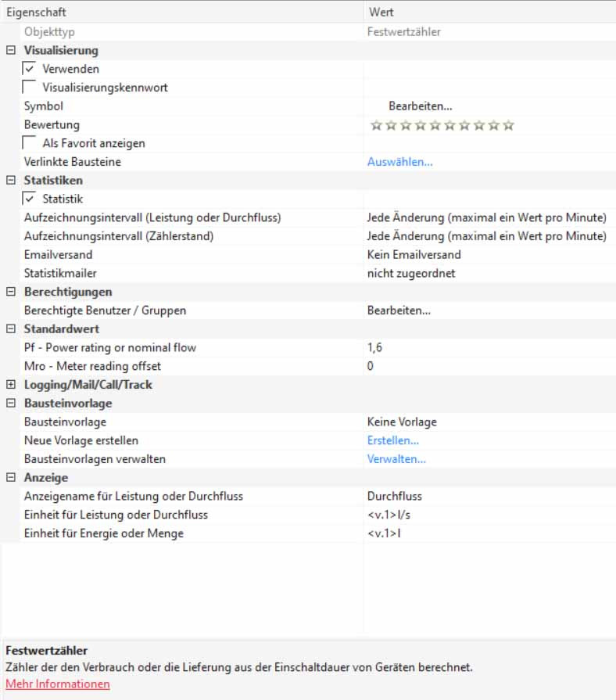
Task: Collapse the Bausteinvorlage section
Action: (x=11, y=404)
